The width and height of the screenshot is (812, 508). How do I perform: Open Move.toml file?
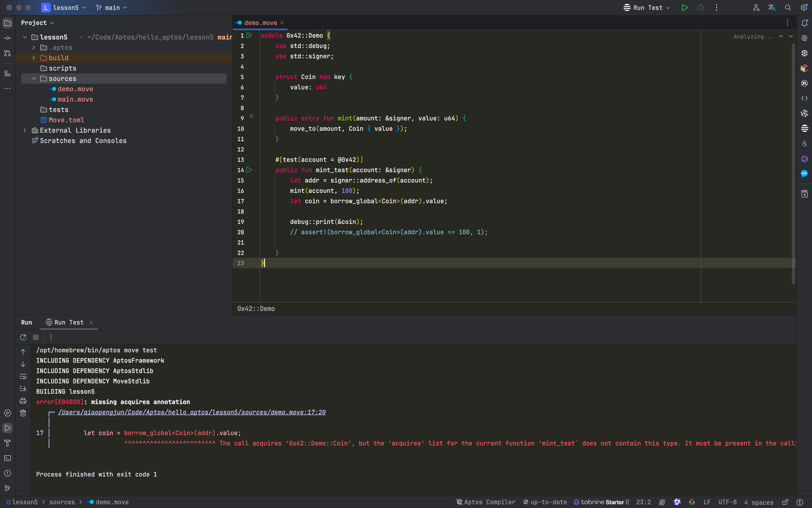[66, 120]
